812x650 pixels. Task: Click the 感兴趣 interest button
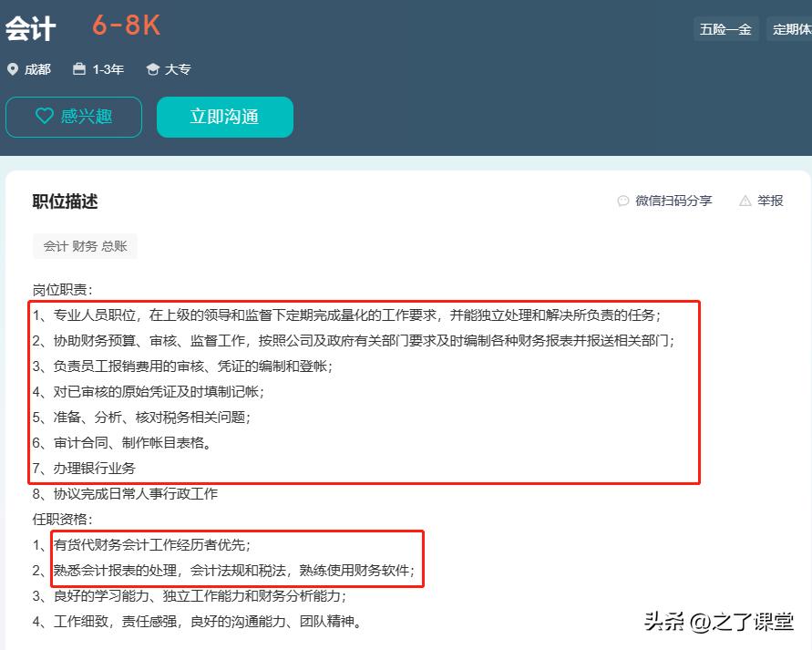click(x=73, y=117)
